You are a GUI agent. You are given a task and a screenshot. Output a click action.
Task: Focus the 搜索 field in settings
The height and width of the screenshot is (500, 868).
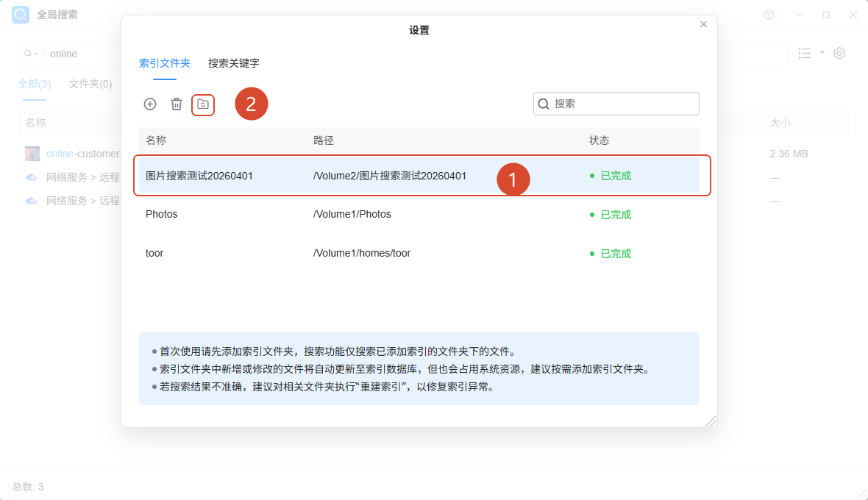(616, 104)
